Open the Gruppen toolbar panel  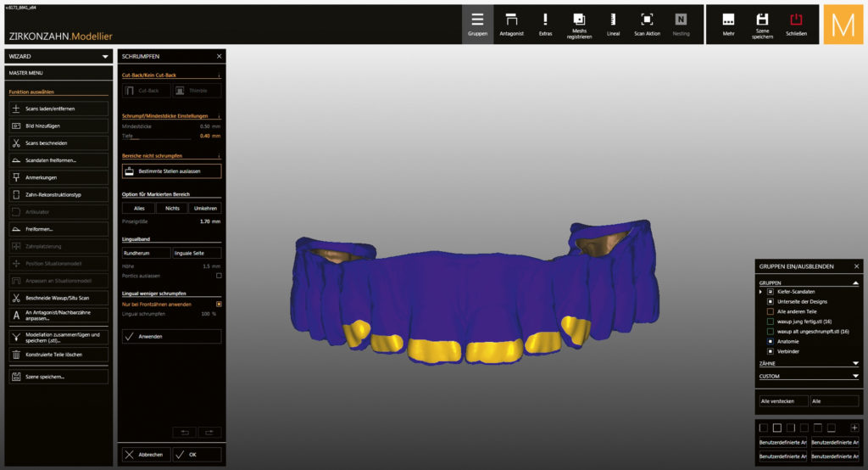[477, 25]
